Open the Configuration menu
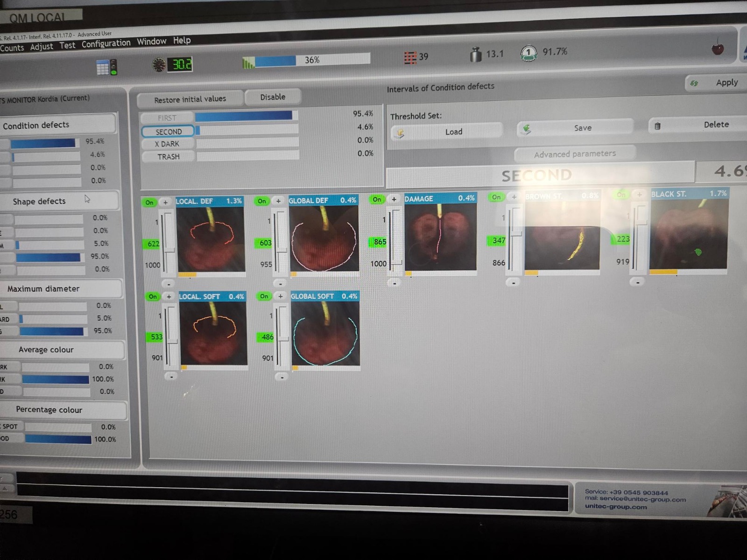747x560 pixels. [106, 44]
